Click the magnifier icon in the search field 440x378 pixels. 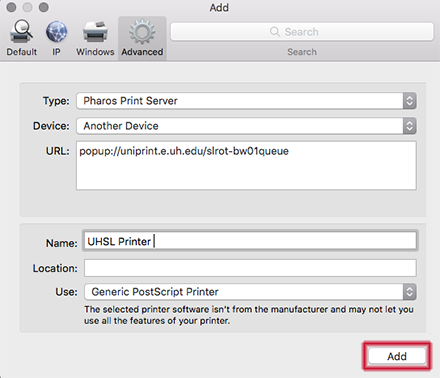coord(275,32)
